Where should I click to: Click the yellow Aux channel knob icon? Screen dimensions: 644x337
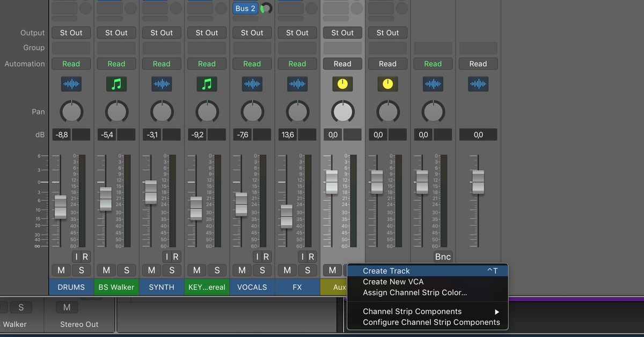pos(342,84)
